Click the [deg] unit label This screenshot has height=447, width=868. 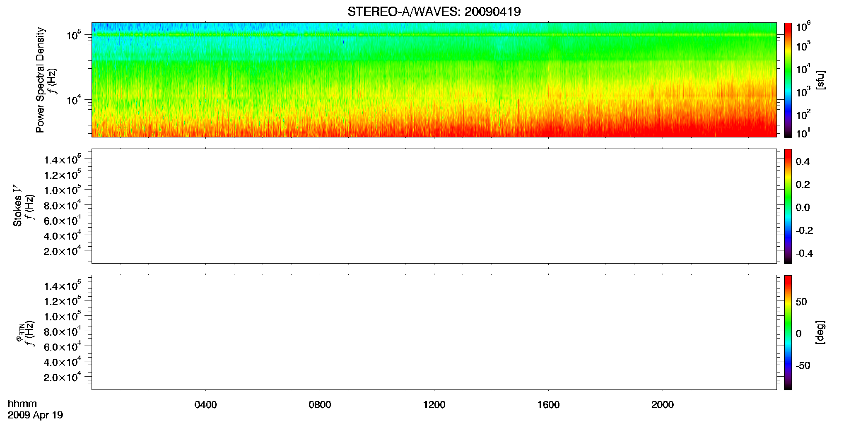click(820, 332)
